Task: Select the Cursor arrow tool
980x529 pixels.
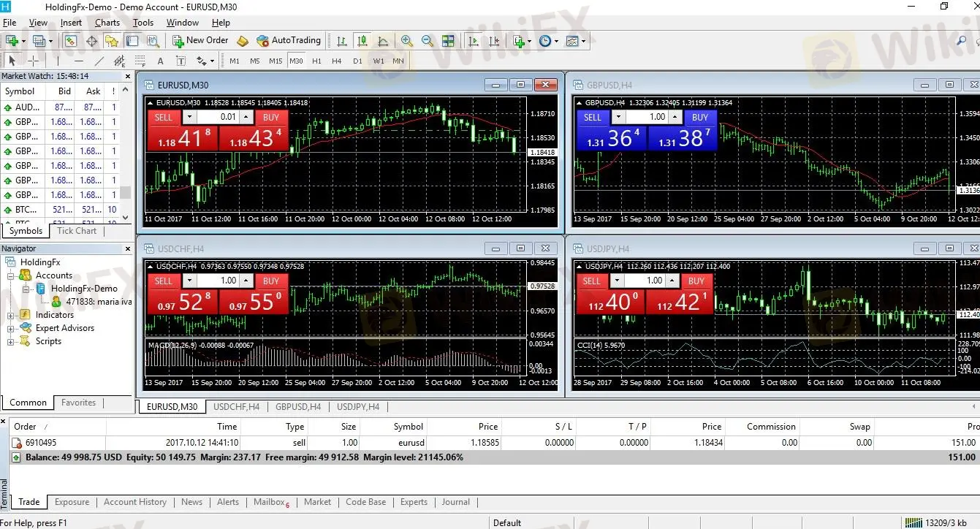Action: [12, 61]
